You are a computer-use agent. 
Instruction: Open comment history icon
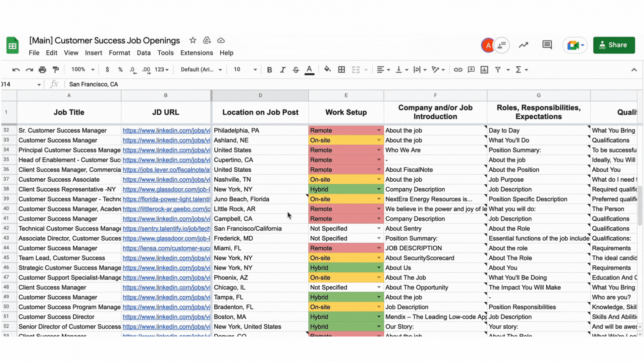tap(547, 45)
